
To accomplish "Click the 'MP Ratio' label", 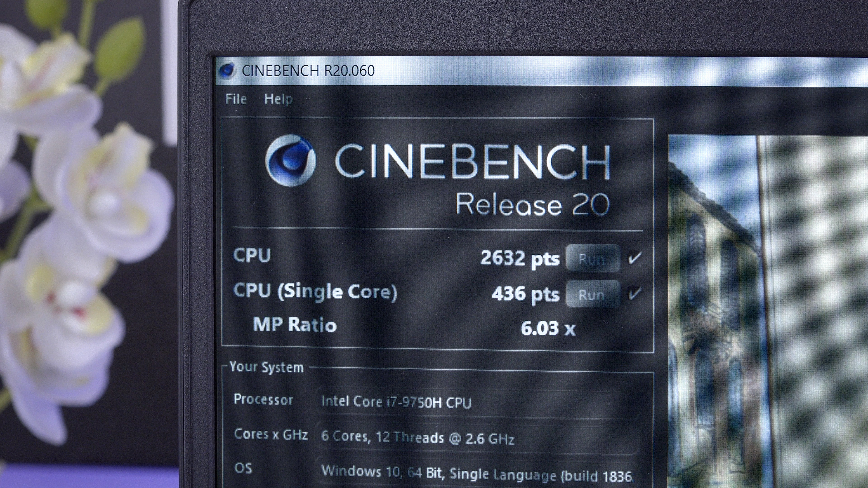I will click(x=295, y=325).
